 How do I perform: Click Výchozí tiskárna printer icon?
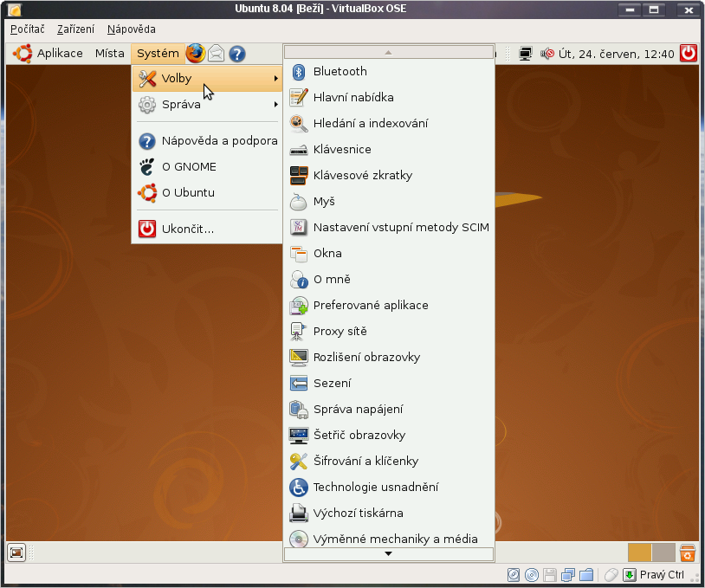299,514
